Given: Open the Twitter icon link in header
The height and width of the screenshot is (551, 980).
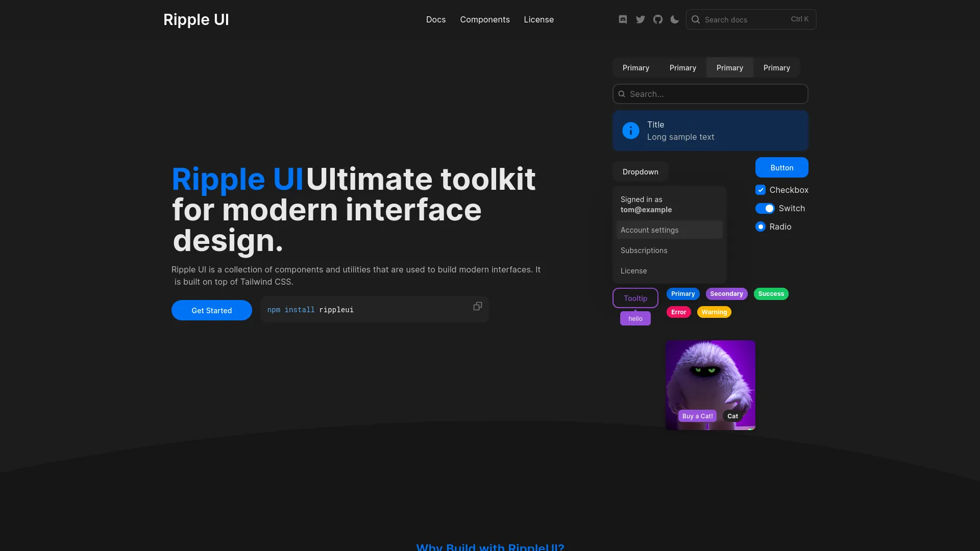Looking at the screenshot, I should click(x=640, y=19).
